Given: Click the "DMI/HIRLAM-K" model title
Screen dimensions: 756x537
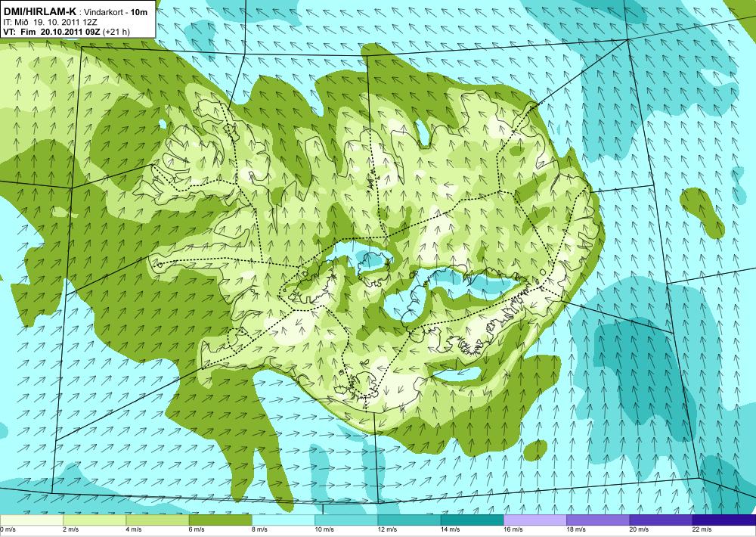Looking at the screenshot, I should tap(40, 11).
